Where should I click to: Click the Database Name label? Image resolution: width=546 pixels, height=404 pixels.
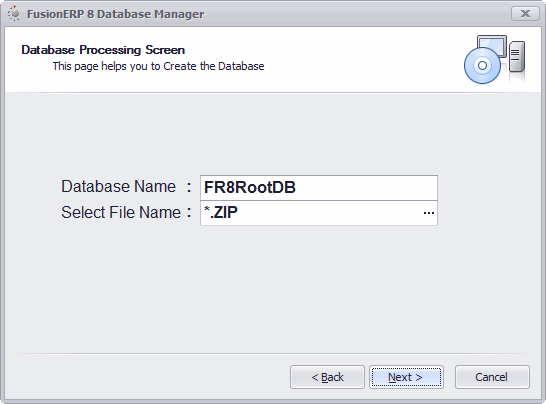pyautogui.click(x=119, y=186)
